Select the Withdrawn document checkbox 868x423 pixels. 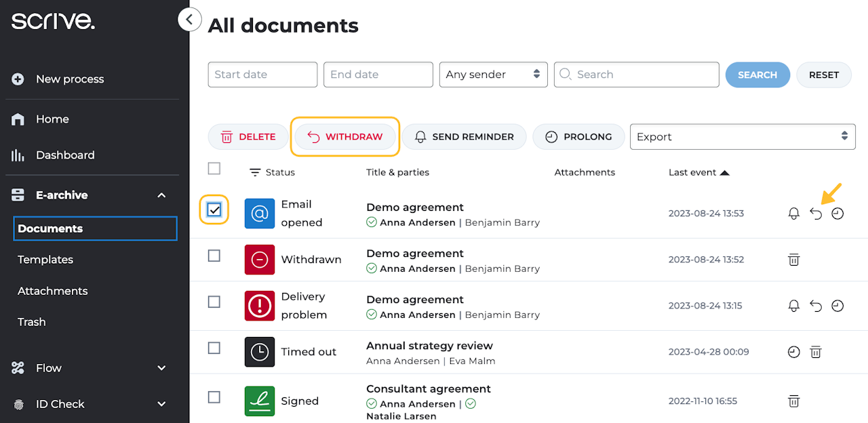click(x=214, y=256)
